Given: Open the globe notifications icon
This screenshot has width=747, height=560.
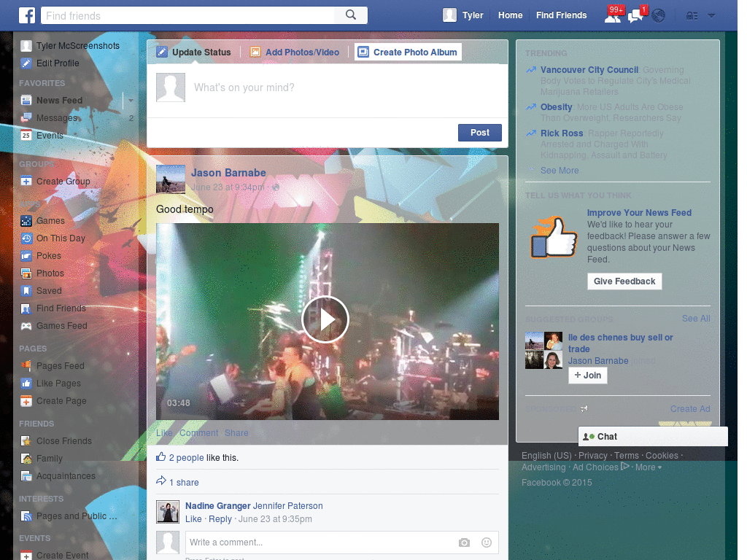Looking at the screenshot, I should point(659,16).
